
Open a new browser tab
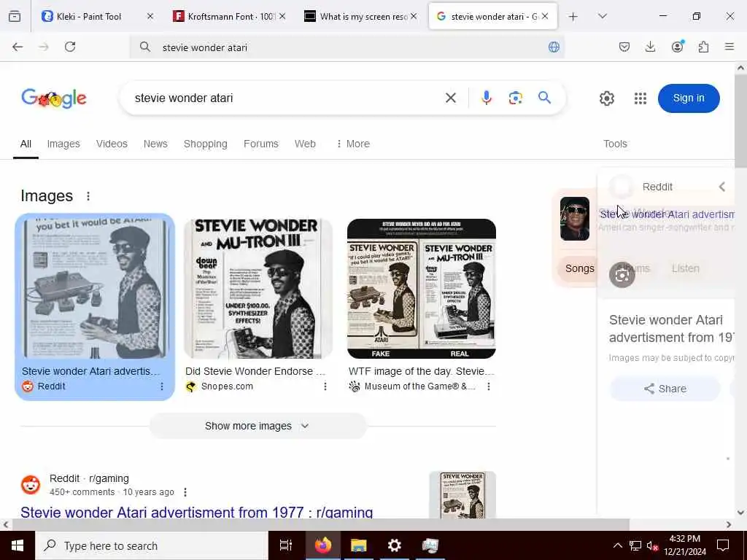click(573, 17)
